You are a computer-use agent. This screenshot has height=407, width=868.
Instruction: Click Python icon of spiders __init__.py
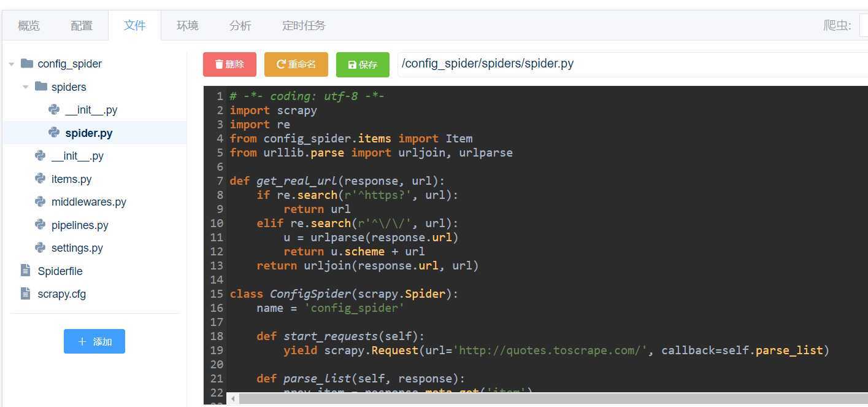tap(54, 109)
